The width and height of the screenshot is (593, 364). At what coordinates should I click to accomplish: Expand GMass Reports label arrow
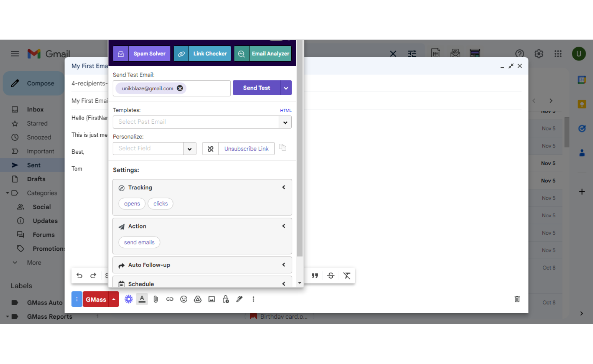click(7, 317)
